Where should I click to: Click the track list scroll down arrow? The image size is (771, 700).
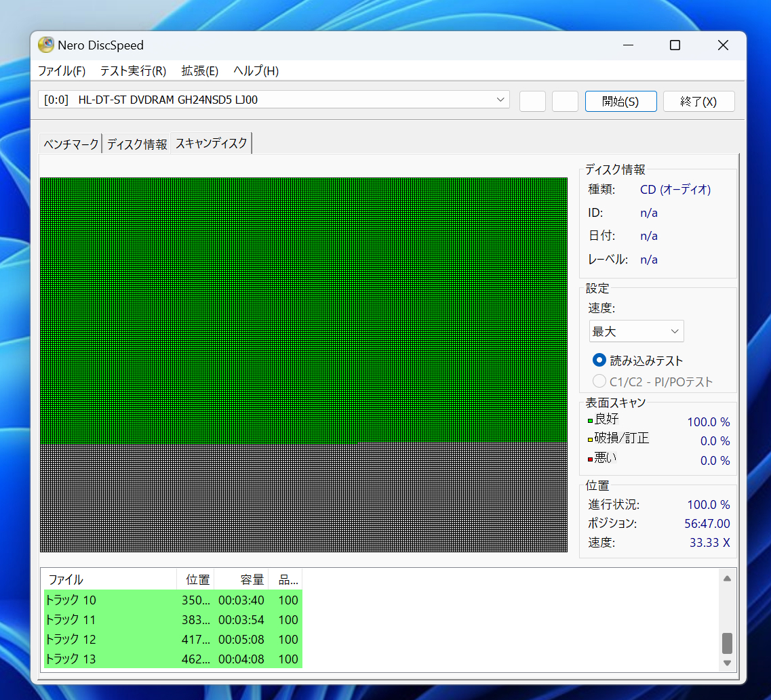(x=727, y=663)
